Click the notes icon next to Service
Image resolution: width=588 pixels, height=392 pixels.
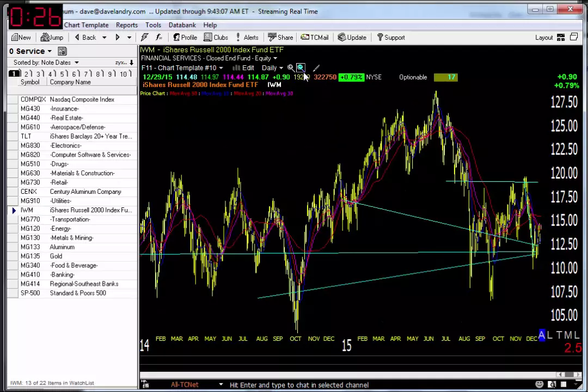[x=62, y=51]
